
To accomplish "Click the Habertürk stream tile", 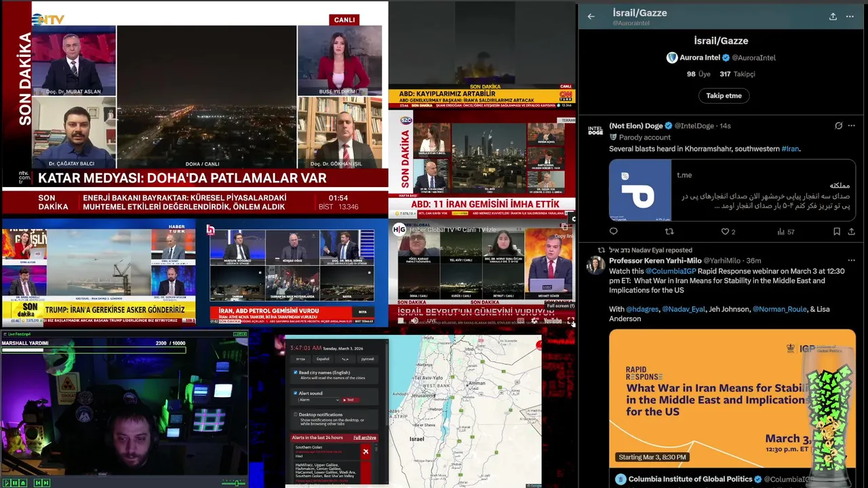I will point(98,273).
